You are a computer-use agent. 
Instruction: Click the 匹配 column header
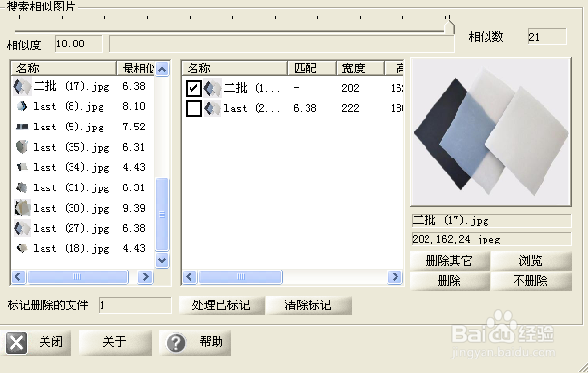[x=311, y=69]
